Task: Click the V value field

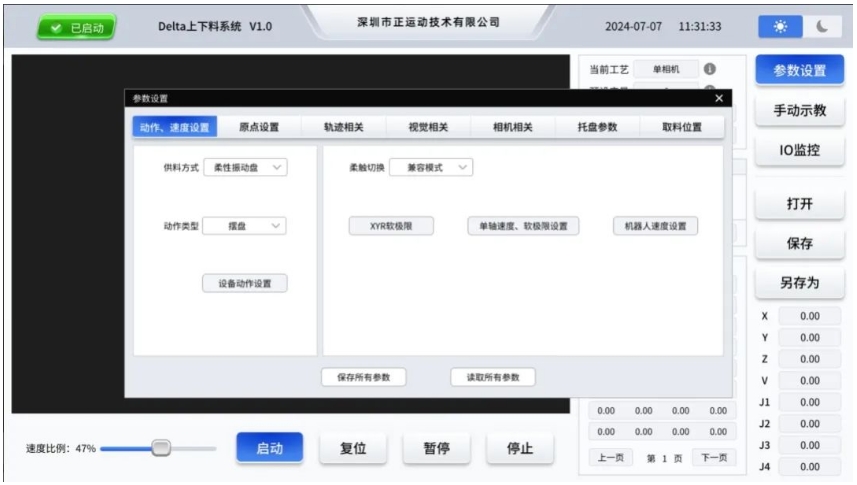Action: (x=809, y=381)
